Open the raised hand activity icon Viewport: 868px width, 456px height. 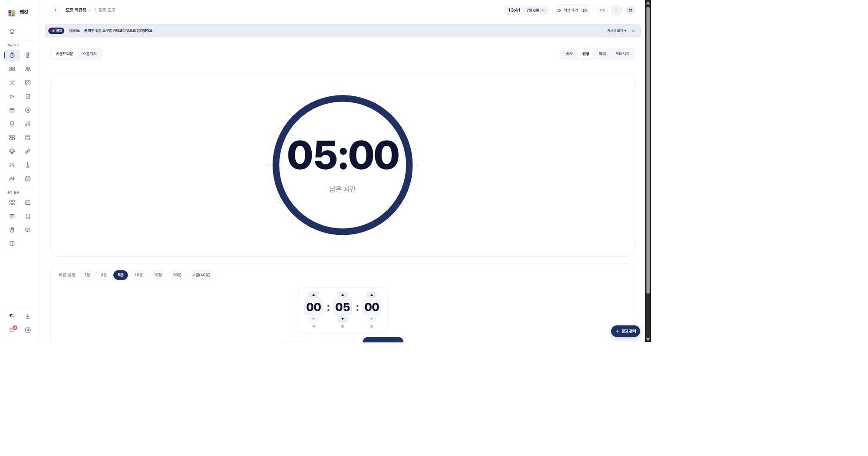12,230
